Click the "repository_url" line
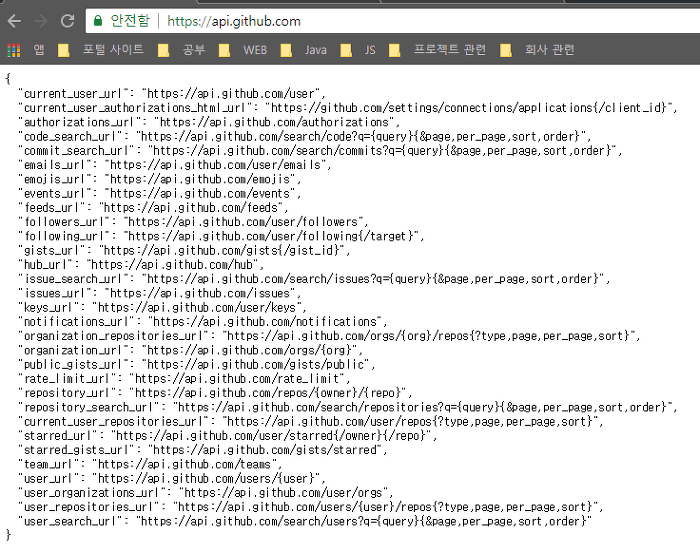Image resolution: width=700 pixels, height=553 pixels. tap(215, 393)
